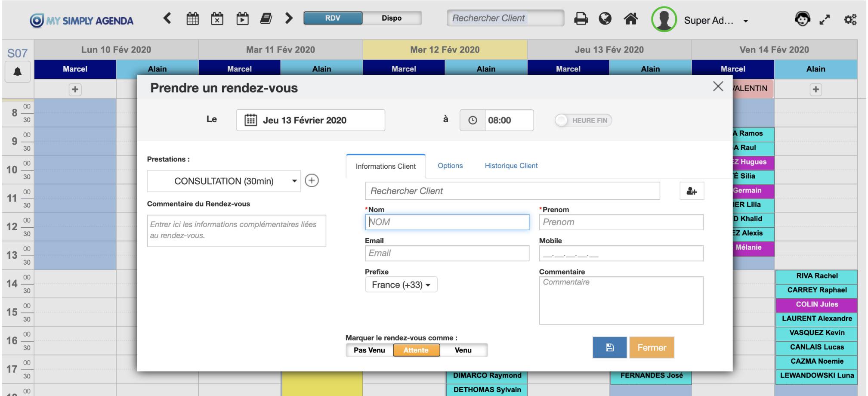
Task: Open the date picker calendar icon
Action: pos(251,120)
